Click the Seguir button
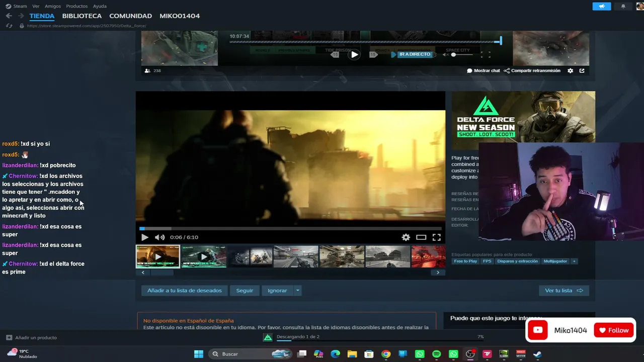This screenshot has width=644, height=362. point(245,291)
